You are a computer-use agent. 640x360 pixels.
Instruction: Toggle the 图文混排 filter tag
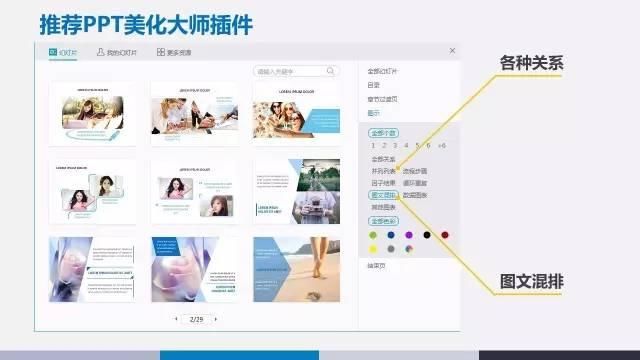(383, 195)
